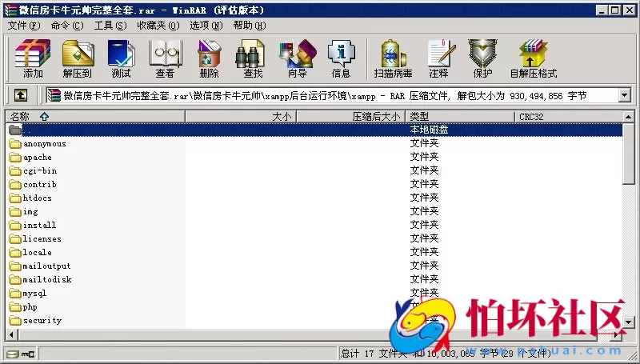Select the anonymous folder icon
Viewport: 640px width, 364px height.
click(15, 144)
